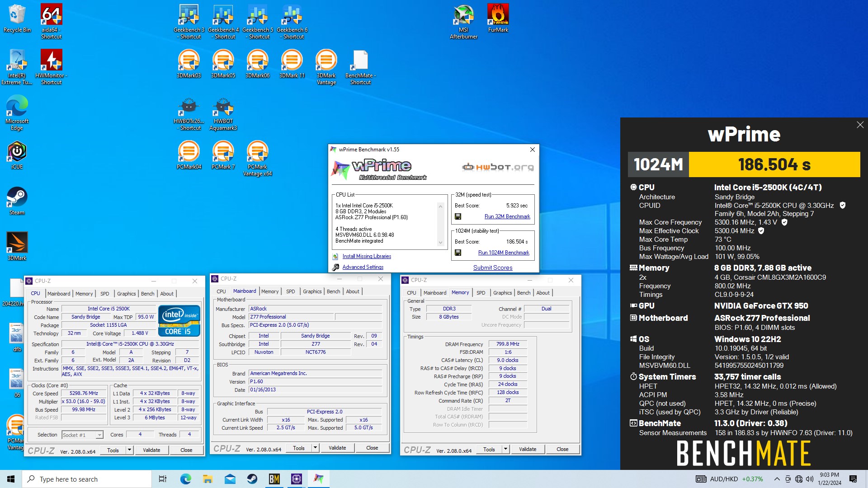Launch 3DMark Vantage desktop icon

coord(326,67)
